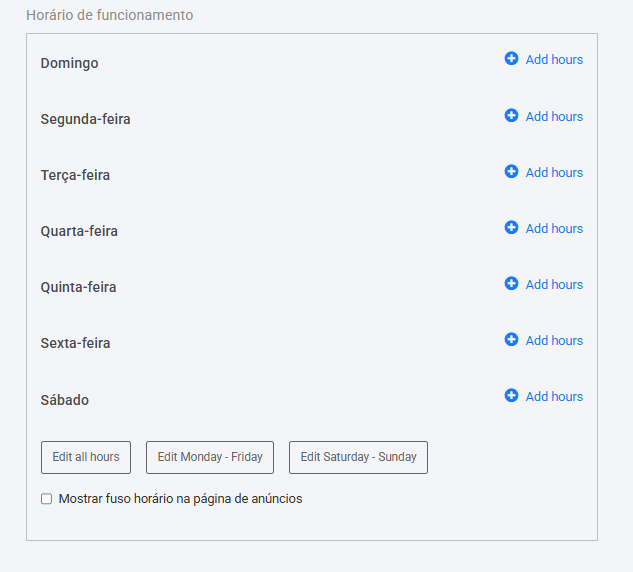Click the Mostrar fuso horário label text
633x572 pixels.
point(180,499)
